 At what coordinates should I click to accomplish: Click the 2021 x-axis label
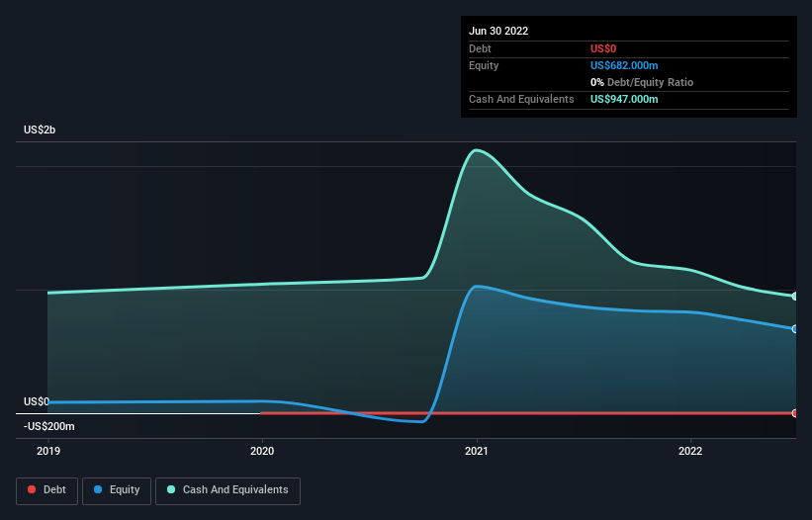[x=477, y=451]
